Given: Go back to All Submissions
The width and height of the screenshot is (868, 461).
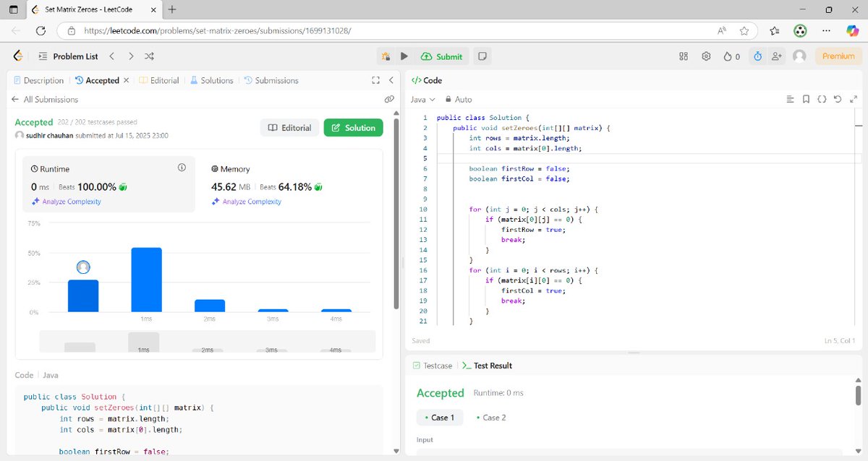Looking at the screenshot, I should coord(45,99).
